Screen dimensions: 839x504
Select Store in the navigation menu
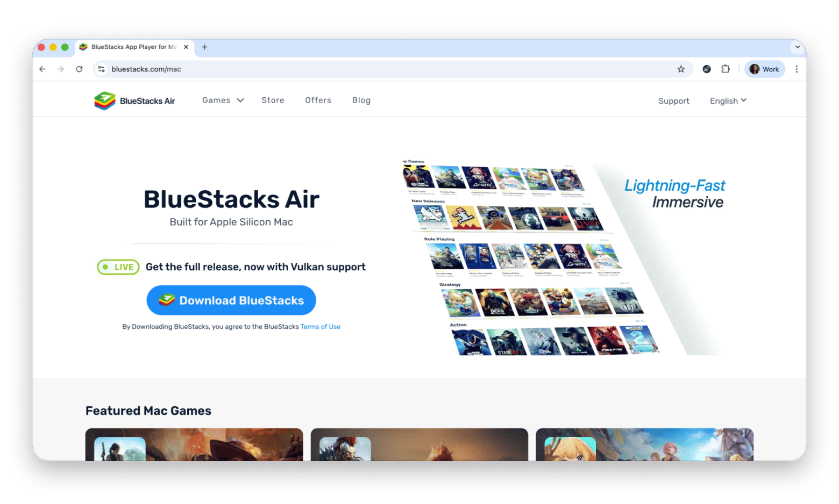[273, 100]
